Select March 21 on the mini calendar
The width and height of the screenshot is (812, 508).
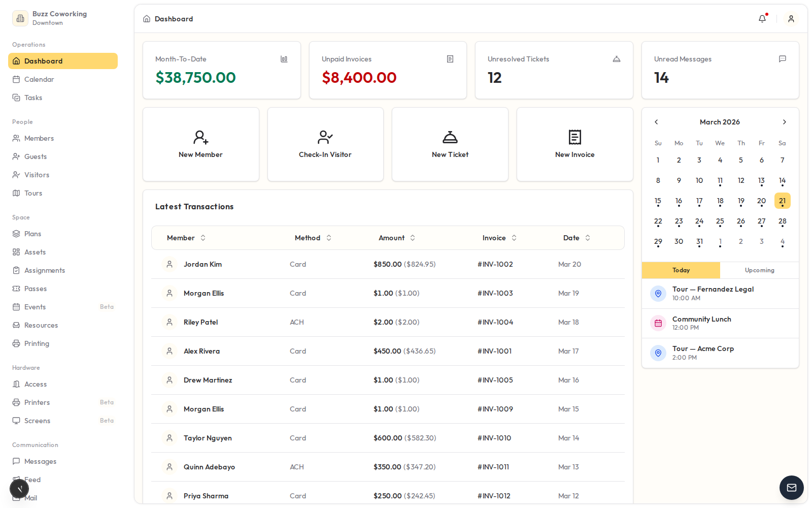pos(782,201)
